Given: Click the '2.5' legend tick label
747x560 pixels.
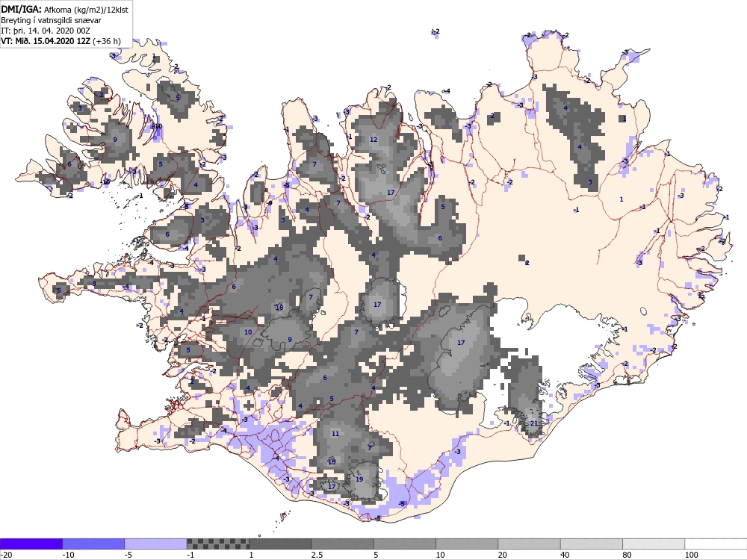Looking at the screenshot, I should tap(316, 555).
